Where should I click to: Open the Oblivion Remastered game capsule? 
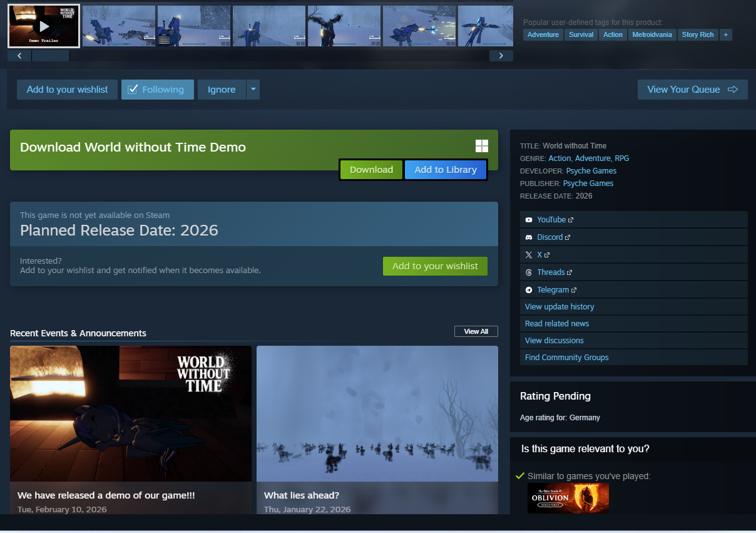tap(568, 499)
